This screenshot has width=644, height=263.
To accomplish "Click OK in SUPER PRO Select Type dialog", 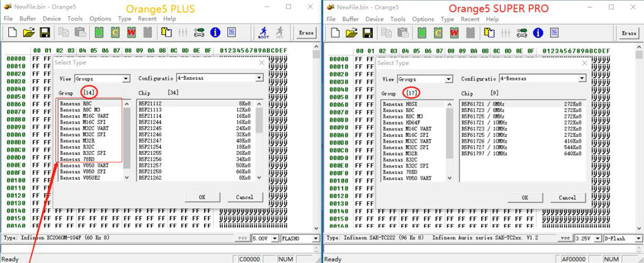I will tap(525, 197).
